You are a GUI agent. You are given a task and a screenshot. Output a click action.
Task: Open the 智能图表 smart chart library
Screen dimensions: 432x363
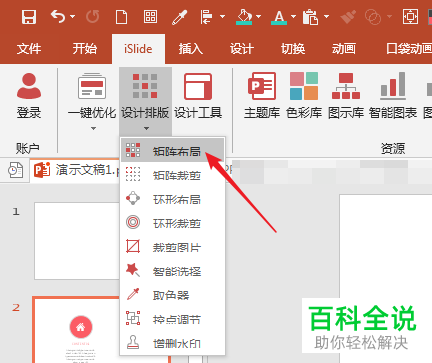tap(393, 96)
